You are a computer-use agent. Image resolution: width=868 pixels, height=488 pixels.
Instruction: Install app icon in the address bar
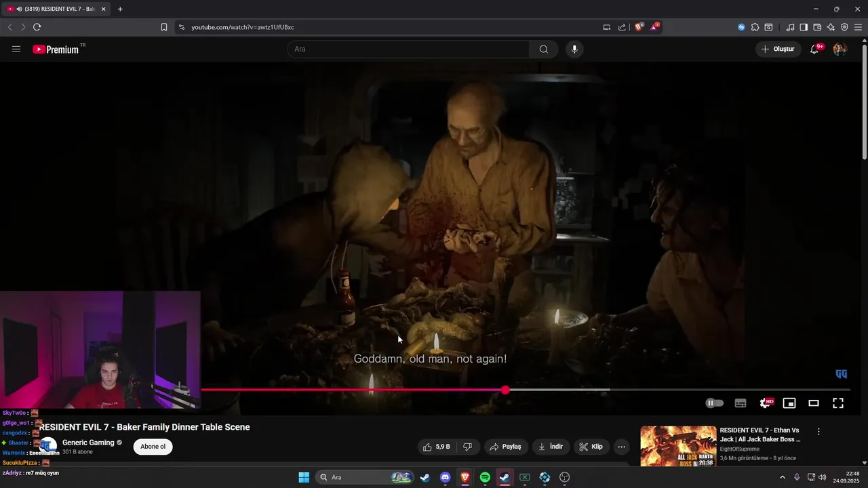click(607, 27)
